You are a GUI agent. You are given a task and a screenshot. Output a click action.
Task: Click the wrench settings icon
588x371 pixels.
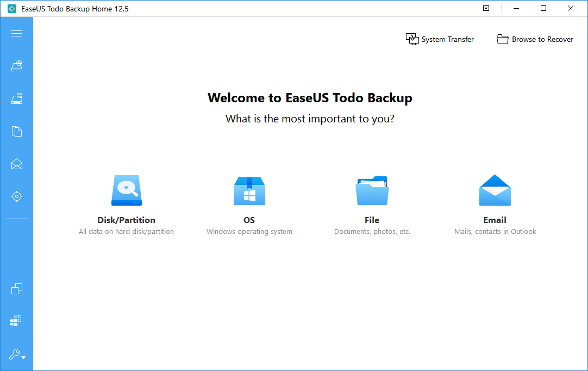click(x=14, y=354)
